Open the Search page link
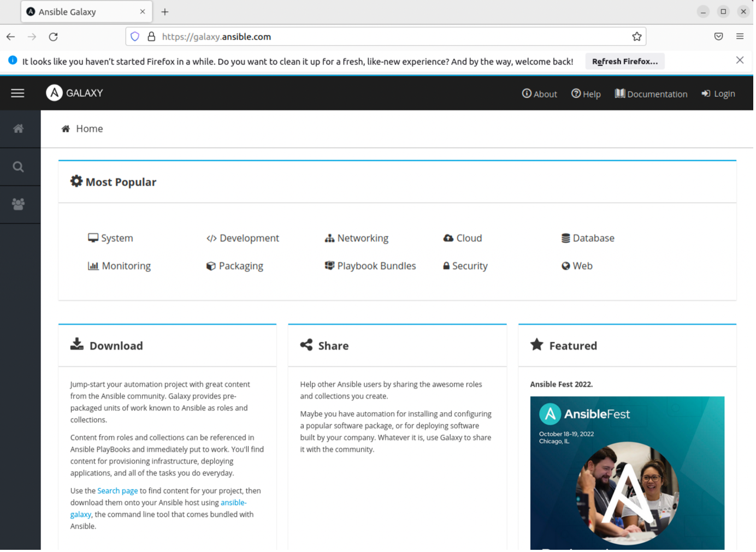 point(117,490)
